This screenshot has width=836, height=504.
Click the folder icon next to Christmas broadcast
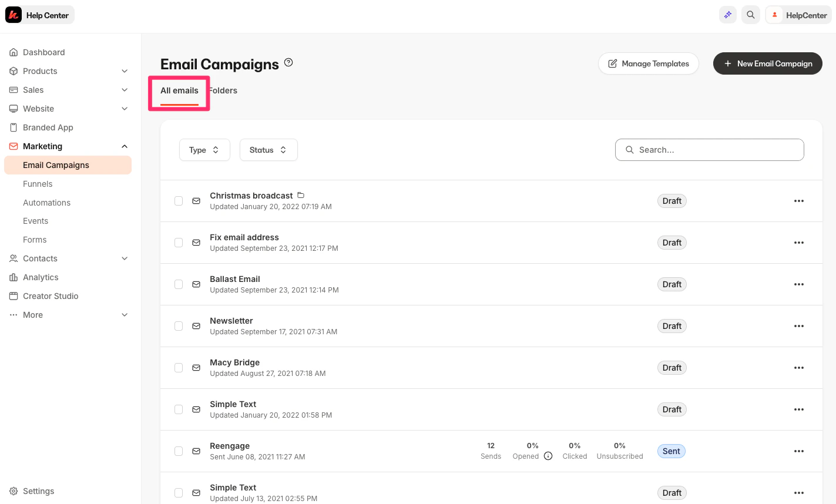click(x=301, y=195)
